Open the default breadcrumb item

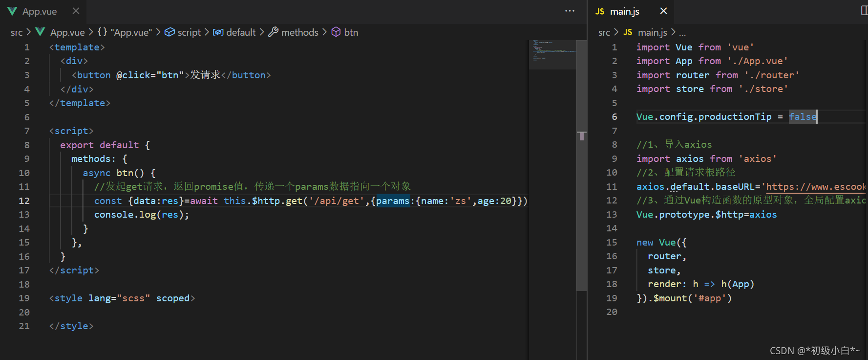tap(241, 32)
